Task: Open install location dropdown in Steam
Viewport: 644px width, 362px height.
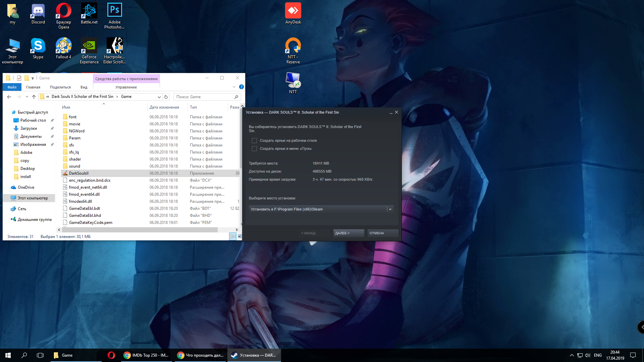Action: 390,209
